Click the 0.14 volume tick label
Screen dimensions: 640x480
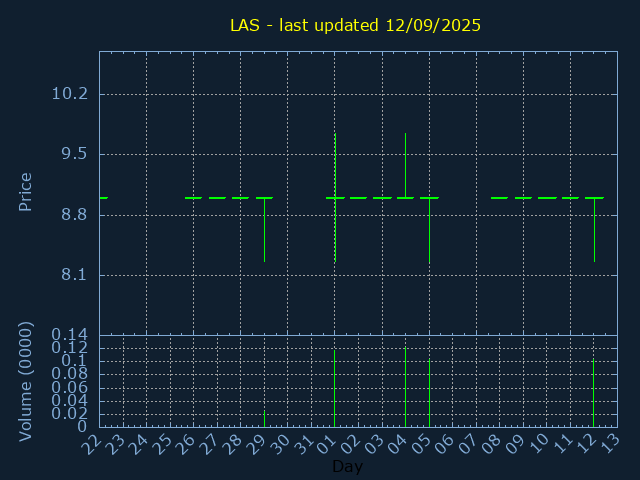(69, 335)
